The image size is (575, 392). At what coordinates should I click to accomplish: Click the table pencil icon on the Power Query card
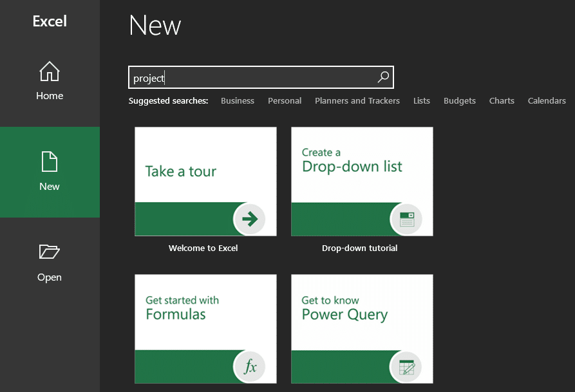(406, 367)
